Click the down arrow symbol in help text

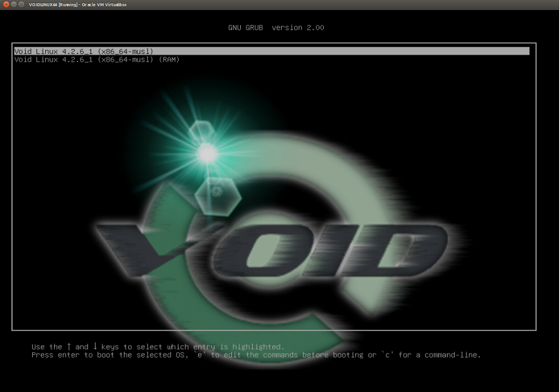coord(96,347)
